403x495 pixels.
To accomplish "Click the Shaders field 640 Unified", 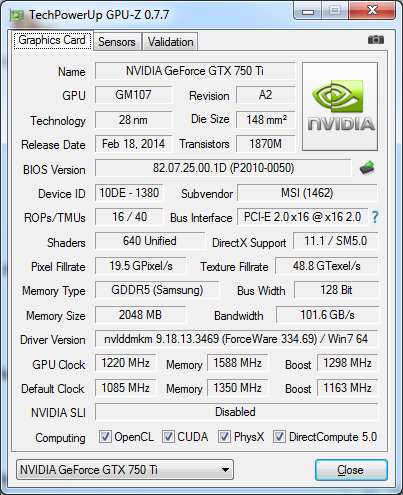I will pyautogui.click(x=150, y=241).
